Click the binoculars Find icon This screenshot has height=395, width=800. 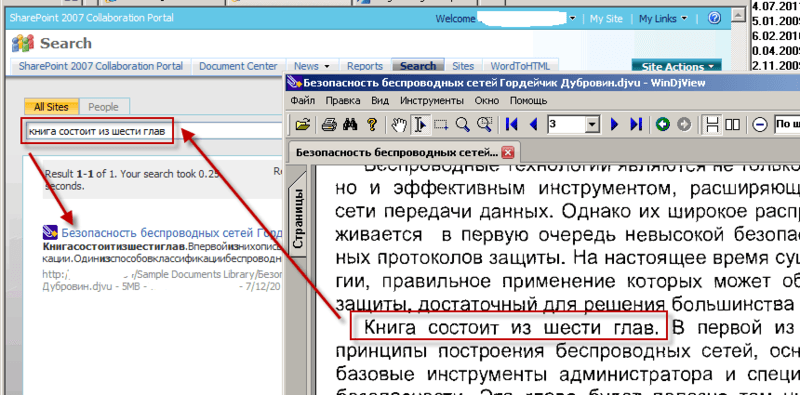(349, 124)
